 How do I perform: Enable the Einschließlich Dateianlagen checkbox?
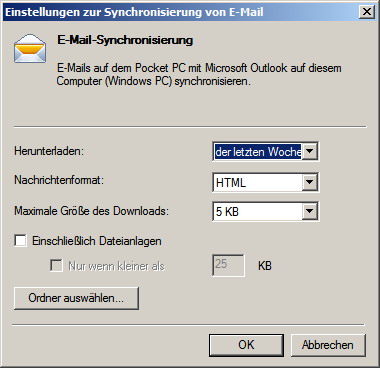[20, 241]
